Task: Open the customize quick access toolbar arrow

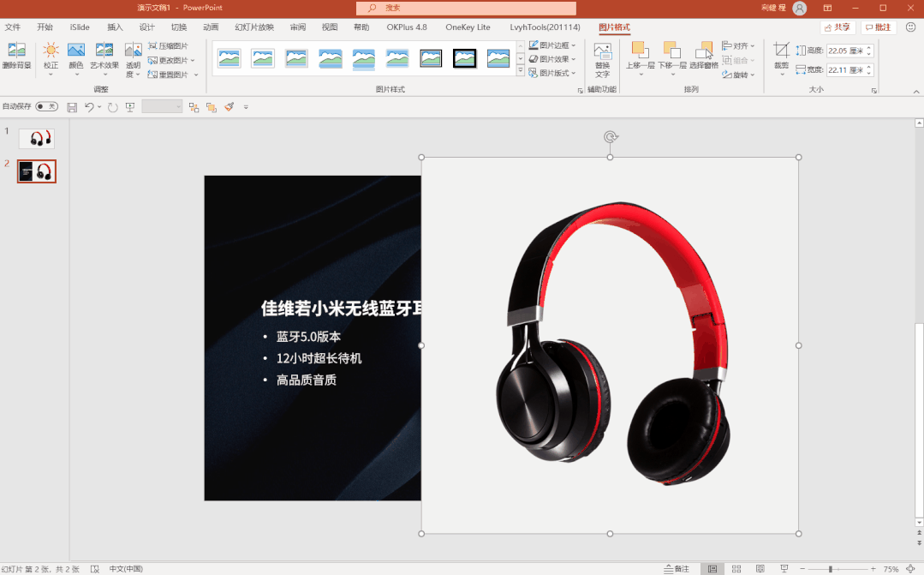Action: 246,107
